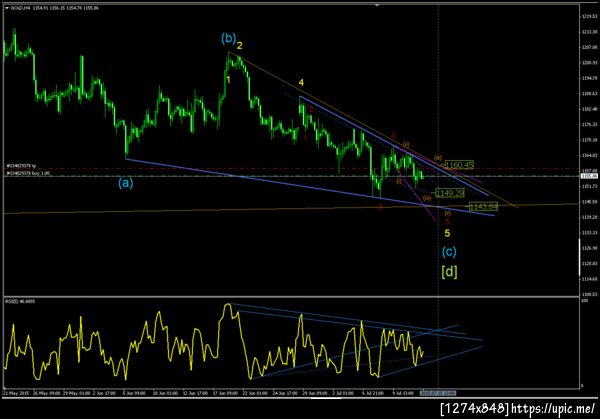The width and height of the screenshot is (600, 419).
Task: Select the yellow 5 wave label
Action: [x=447, y=233]
